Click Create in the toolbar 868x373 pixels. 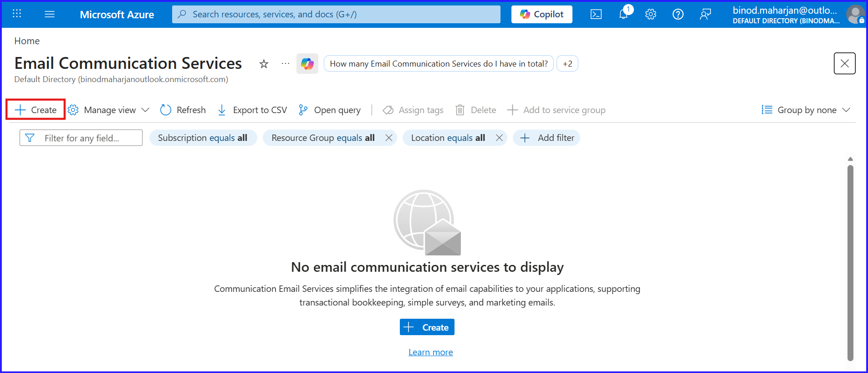(36, 110)
